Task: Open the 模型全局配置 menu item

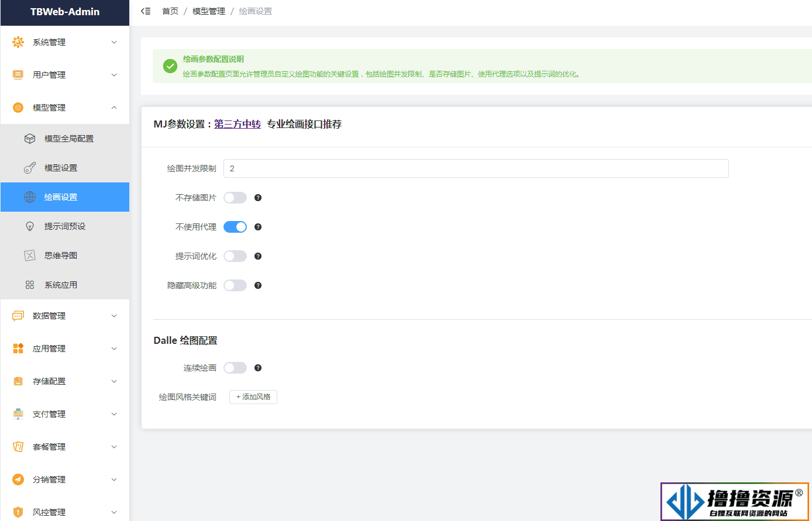Action: click(x=65, y=139)
